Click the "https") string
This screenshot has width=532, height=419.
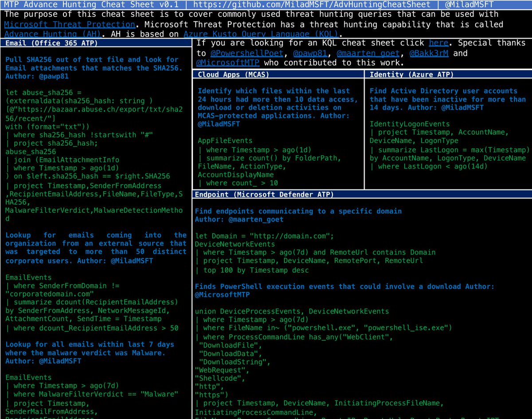click(211, 394)
